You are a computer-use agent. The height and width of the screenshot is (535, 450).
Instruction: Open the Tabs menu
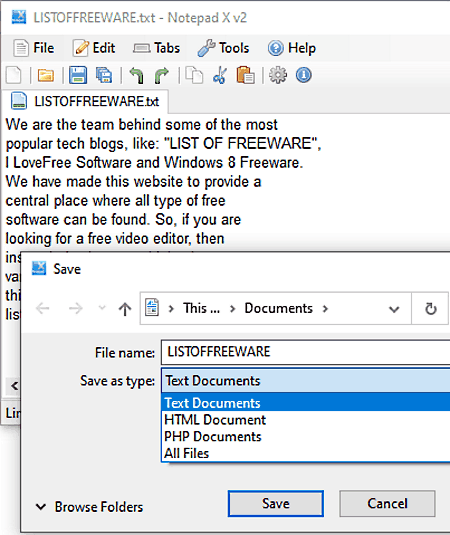pyautogui.click(x=156, y=48)
